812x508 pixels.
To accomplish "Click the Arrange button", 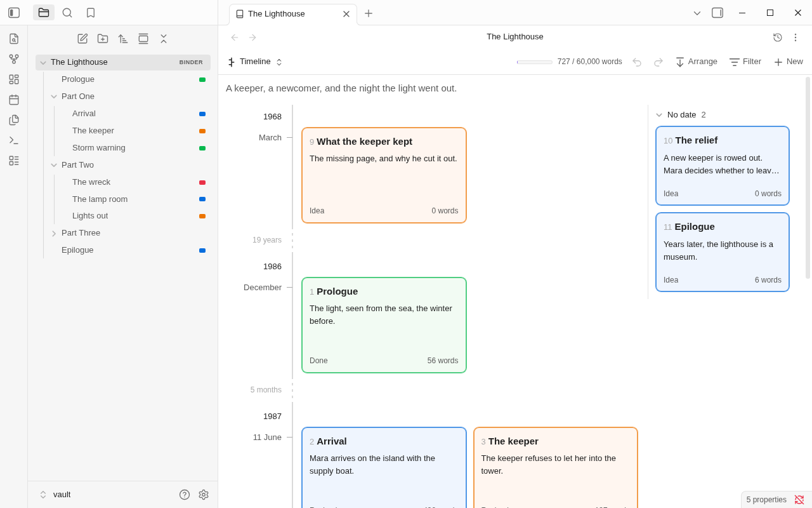I will click(696, 62).
